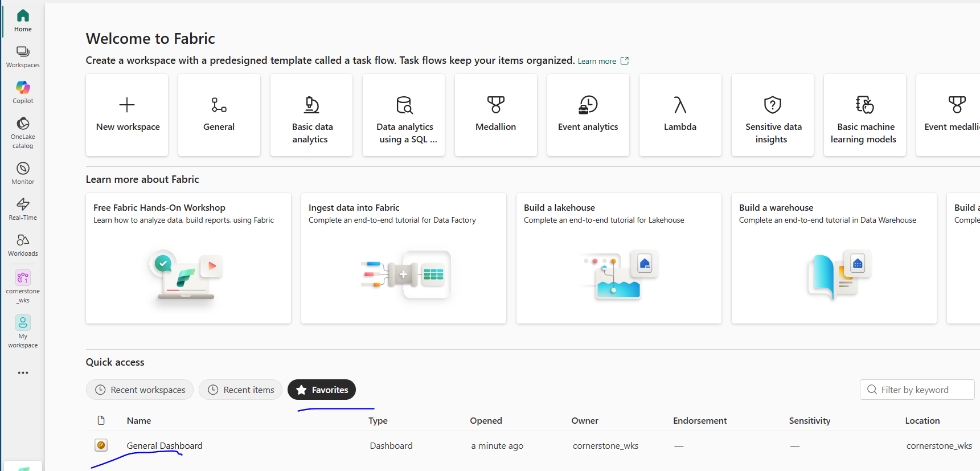
Task: Open the General Dashboard item
Action: (165, 445)
